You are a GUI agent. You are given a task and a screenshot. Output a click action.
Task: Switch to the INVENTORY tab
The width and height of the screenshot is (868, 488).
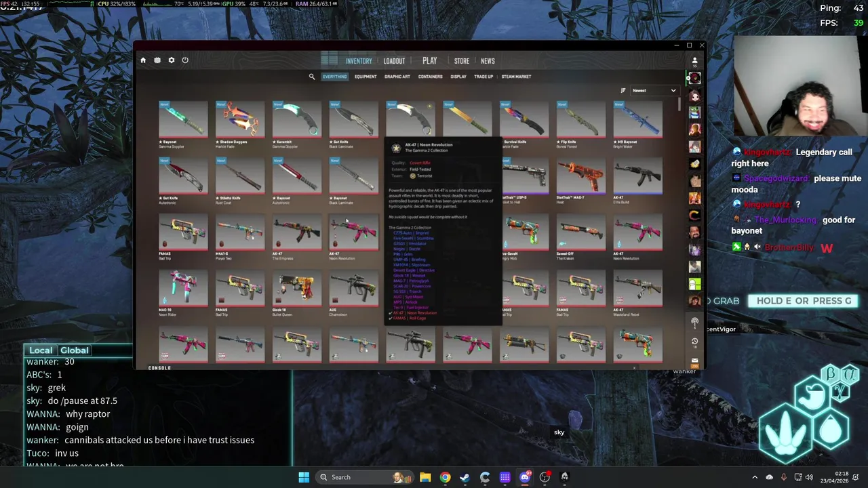pyautogui.click(x=359, y=61)
